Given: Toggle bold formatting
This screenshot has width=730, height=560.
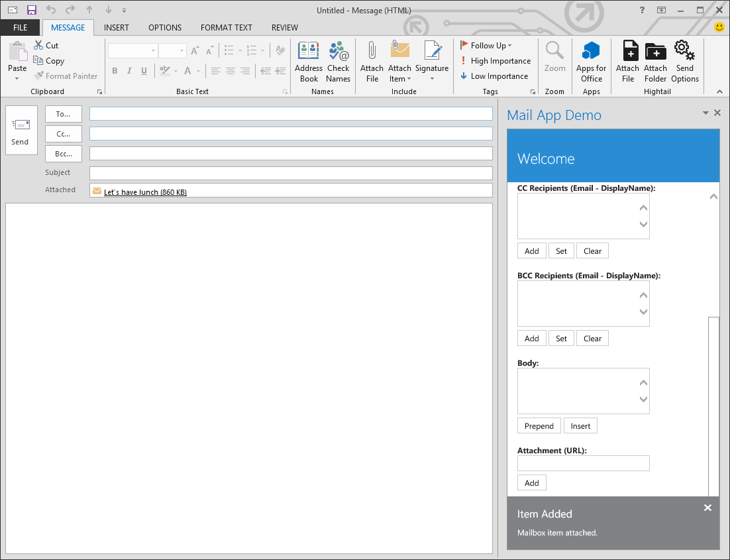Looking at the screenshot, I should 114,70.
